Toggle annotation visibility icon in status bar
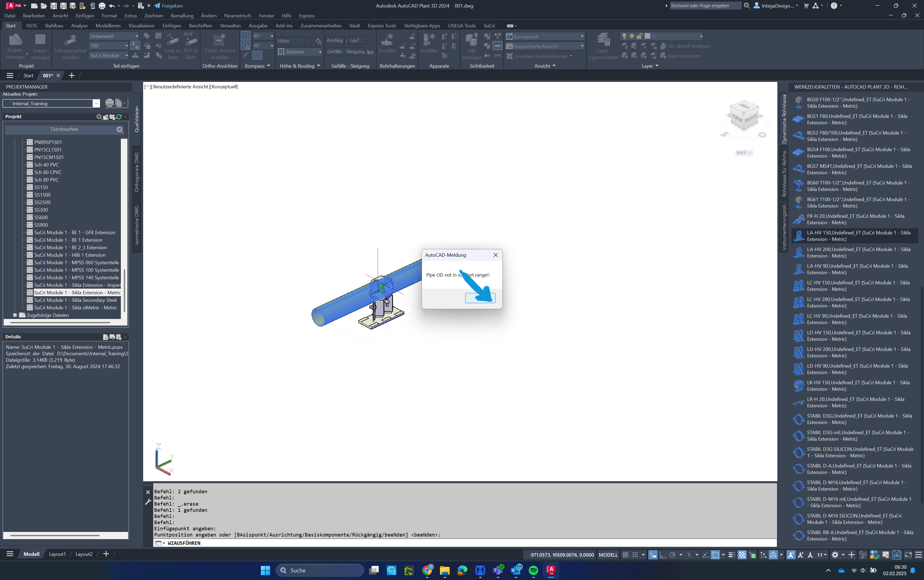Image resolution: width=924 pixels, height=580 pixels. (x=791, y=555)
